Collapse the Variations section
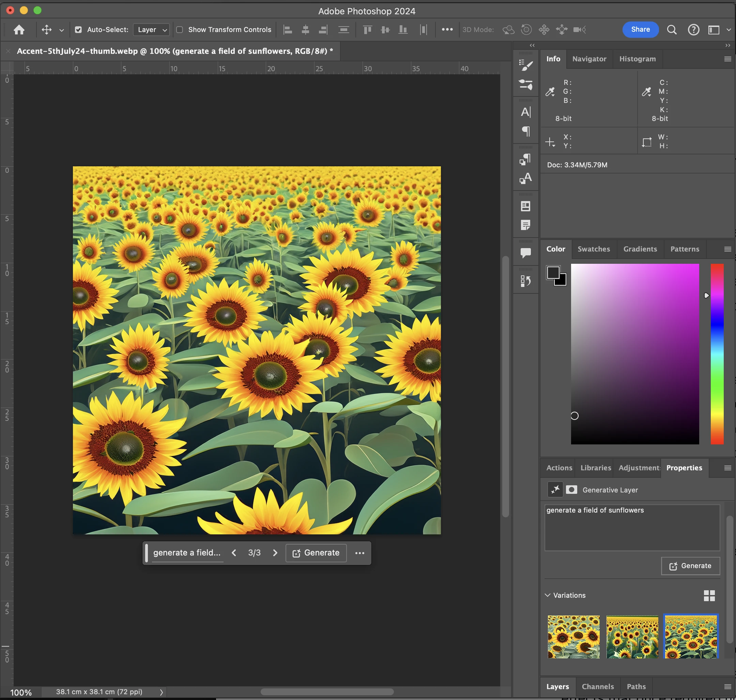The width and height of the screenshot is (736, 700). pos(548,595)
